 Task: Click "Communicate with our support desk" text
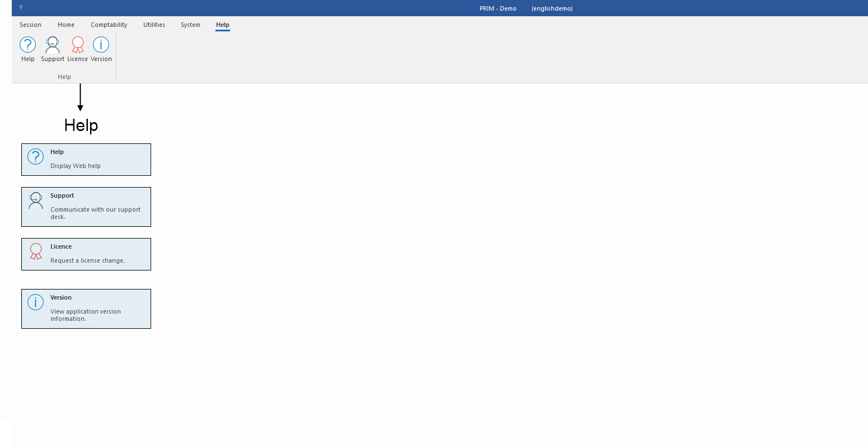[x=95, y=213]
